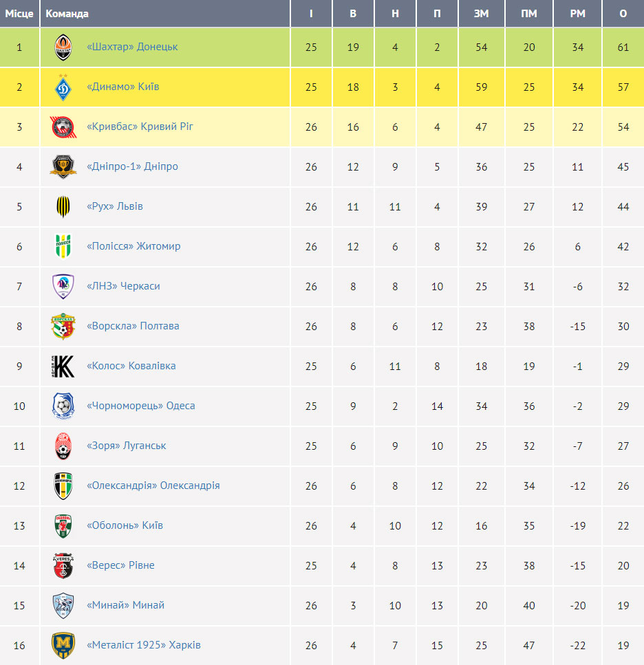The width and height of the screenshot is (644, 665).
Task: Click the Місце column header
Action: (x=19, y=14)
